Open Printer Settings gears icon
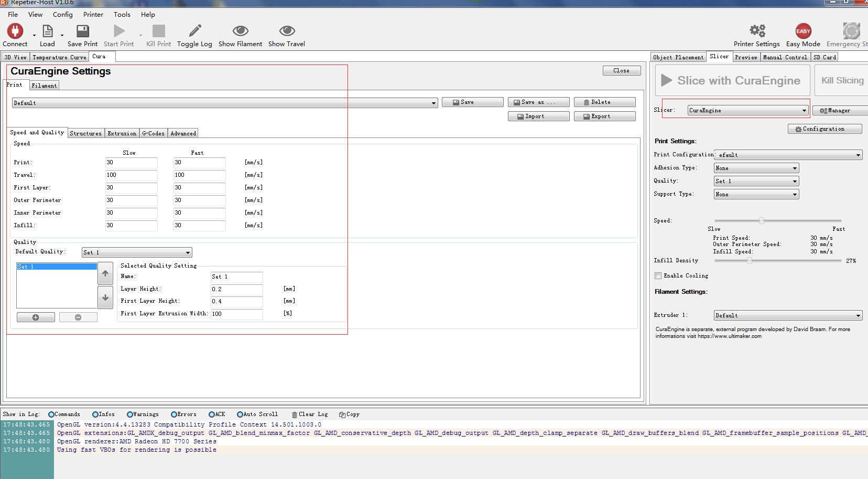Screen dimensions: 868x479 pyautogui.click(x=756, y=31)
